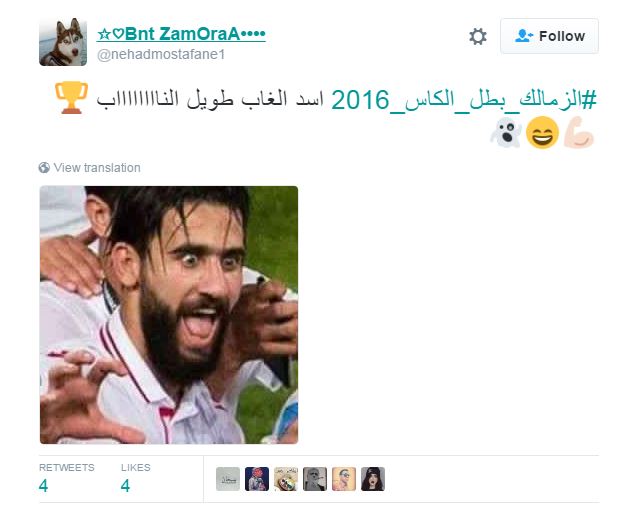Click the flexed bicep emoji
The height and width of the screenshot is (510, 624).
coord(579,133)
